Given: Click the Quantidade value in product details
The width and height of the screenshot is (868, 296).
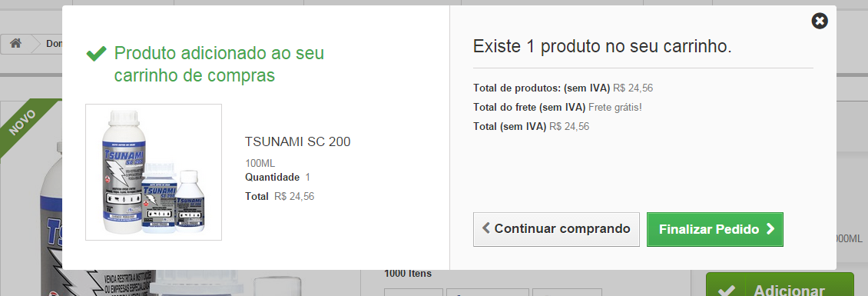Looking at the screenshot, I should pos(308,178).
